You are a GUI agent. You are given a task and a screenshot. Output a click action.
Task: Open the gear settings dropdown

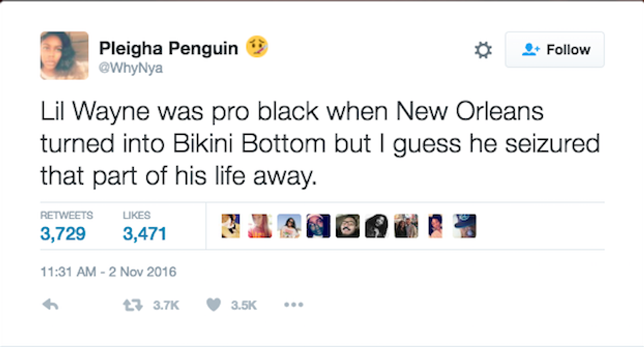tap(483, 50)
